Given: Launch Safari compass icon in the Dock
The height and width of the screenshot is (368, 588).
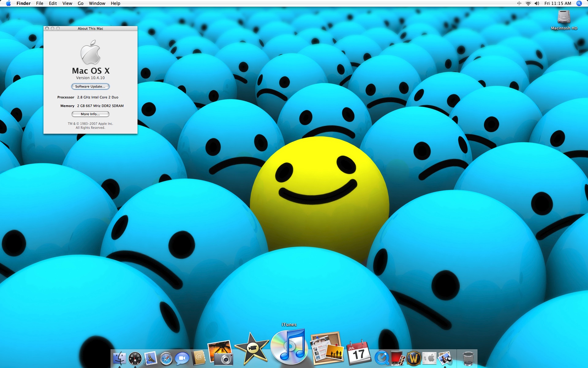Looking at the screenshot, I should pyautogui.click(x=166, y=358).
